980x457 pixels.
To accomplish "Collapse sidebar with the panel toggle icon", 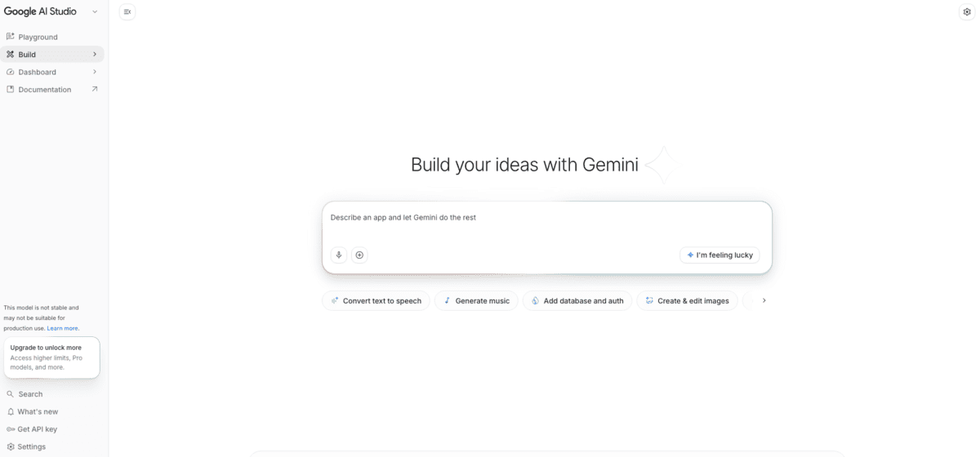I will (127, 11).
